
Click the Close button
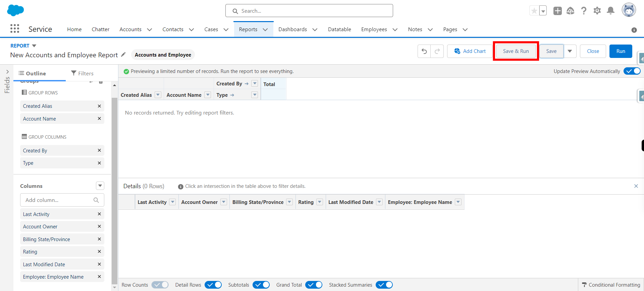(593, 51)
